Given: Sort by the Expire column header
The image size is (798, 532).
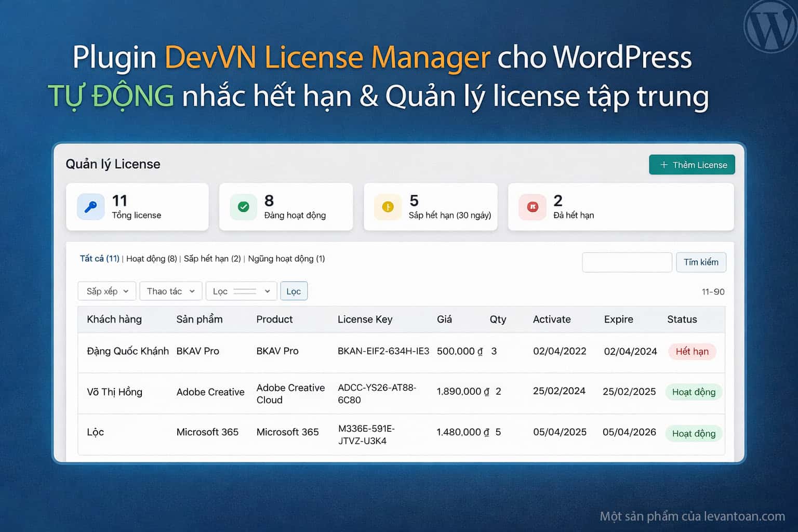Looking at the screenshot, I should click(618, 320).
